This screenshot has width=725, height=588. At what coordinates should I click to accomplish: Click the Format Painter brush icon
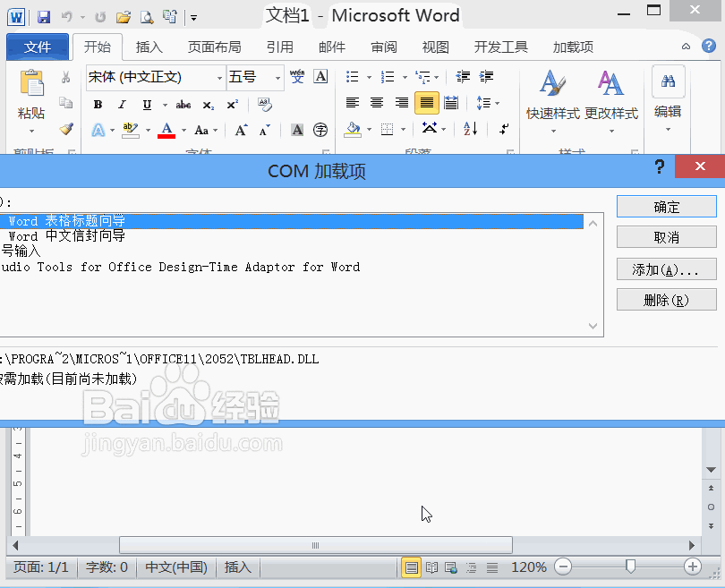tap(65, 129)
